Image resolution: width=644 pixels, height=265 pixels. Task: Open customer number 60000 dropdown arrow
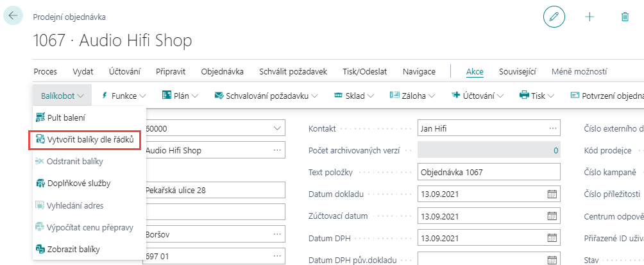coord(277,128)
